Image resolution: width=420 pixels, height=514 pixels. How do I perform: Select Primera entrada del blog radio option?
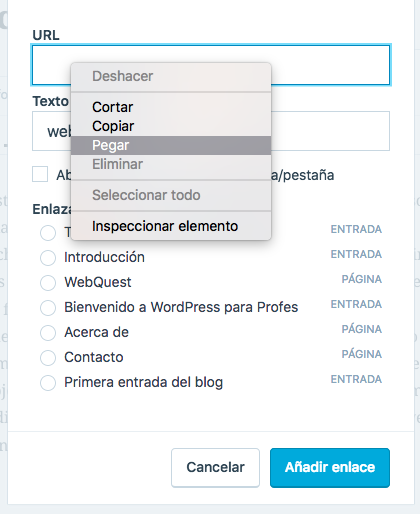click(x=48, y=383)
